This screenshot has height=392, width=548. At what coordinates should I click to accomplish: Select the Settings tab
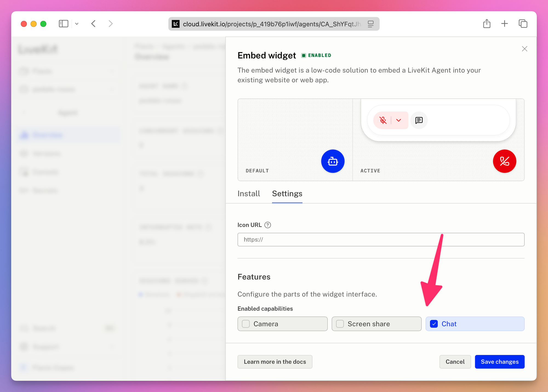[x=287, y=194]
